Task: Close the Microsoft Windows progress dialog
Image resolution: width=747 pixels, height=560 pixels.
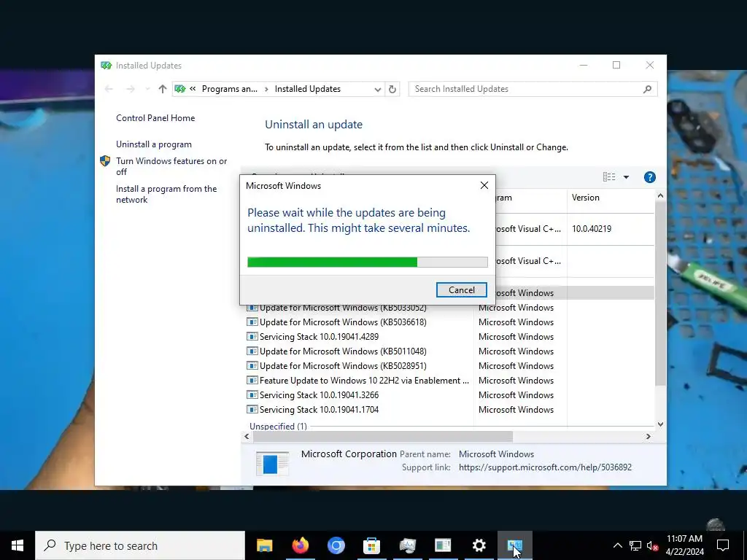Action: tap(484, 185)
